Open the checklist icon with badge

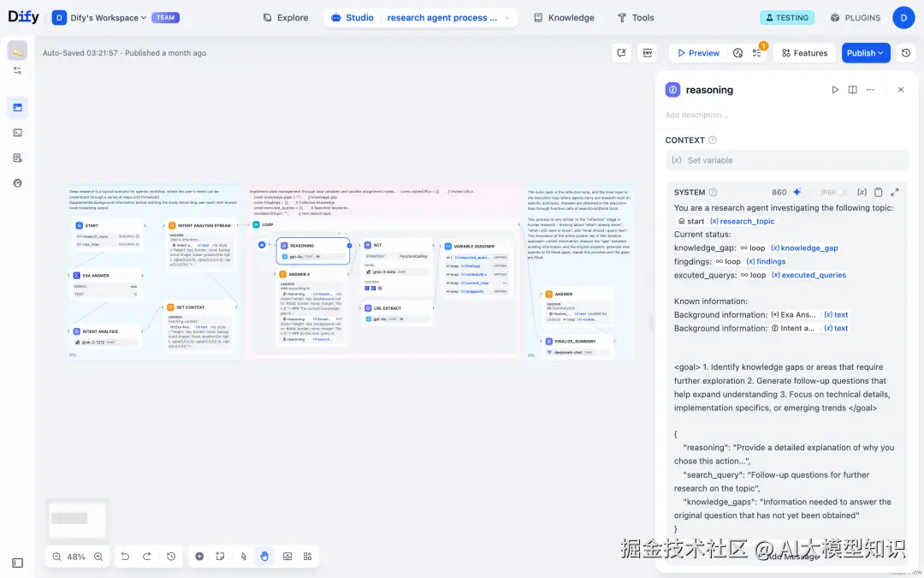(757, 53)
